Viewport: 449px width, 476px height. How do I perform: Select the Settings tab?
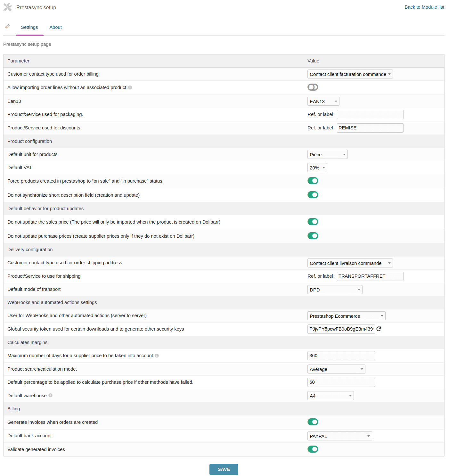click(x=29, y=27)
